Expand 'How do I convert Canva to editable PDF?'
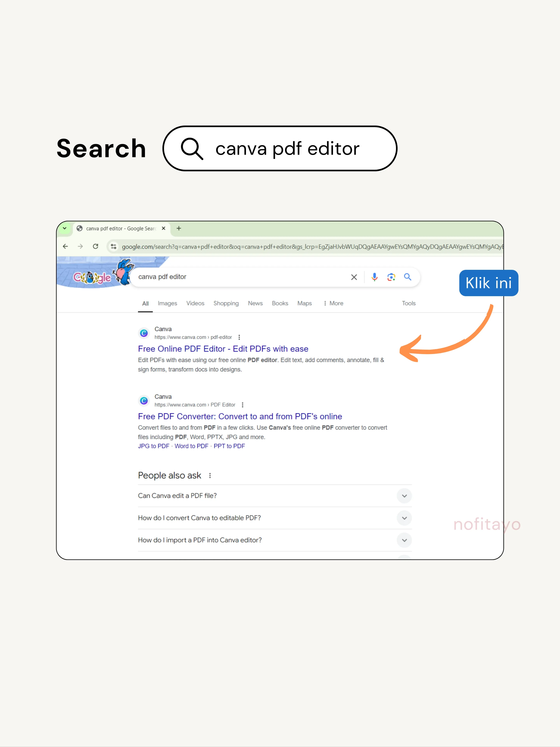 (x=404, y=518)
